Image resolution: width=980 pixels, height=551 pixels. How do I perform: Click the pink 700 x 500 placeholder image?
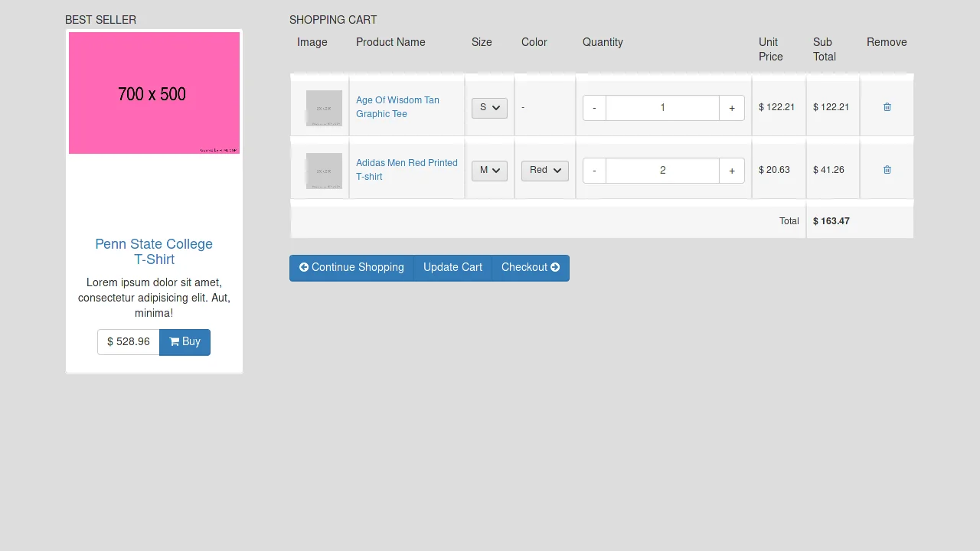point(153,92)
